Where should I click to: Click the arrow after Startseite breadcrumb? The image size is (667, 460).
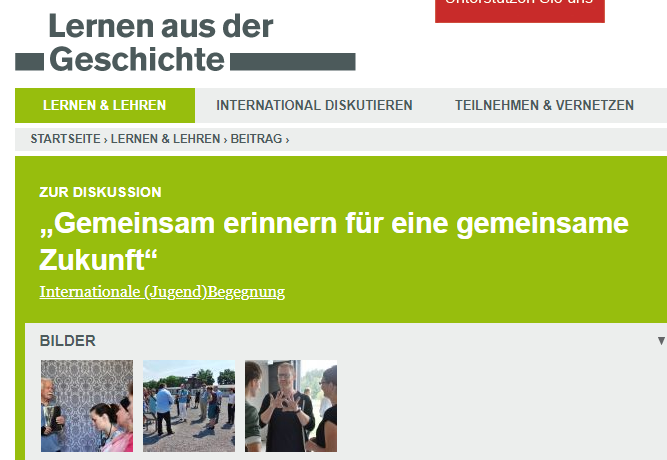(106, 139)
